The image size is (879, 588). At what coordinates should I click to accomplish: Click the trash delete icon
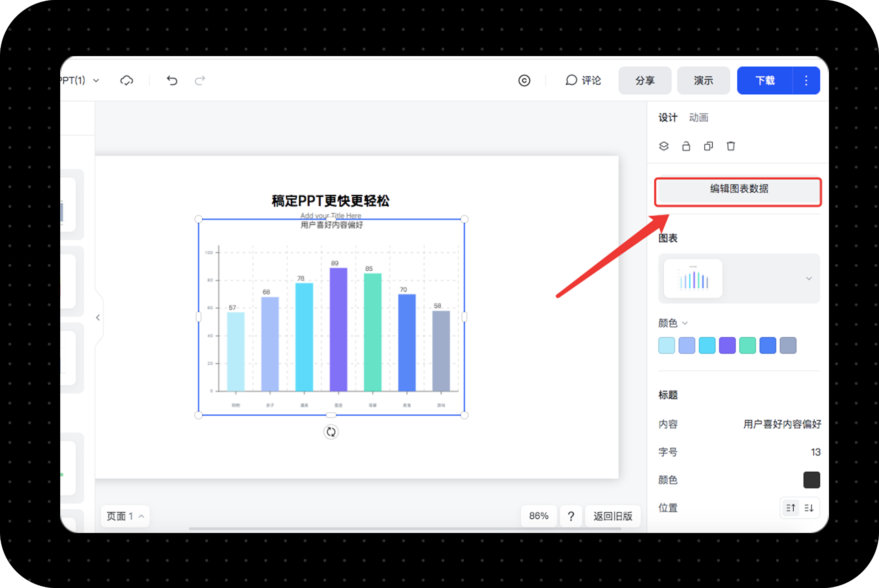coord(731,146)
